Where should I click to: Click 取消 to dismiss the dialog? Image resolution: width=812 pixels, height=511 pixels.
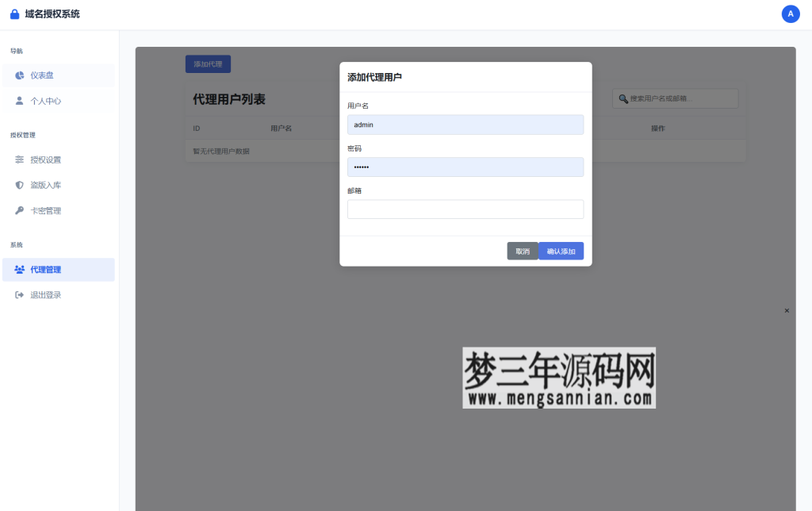click(522, 250)
